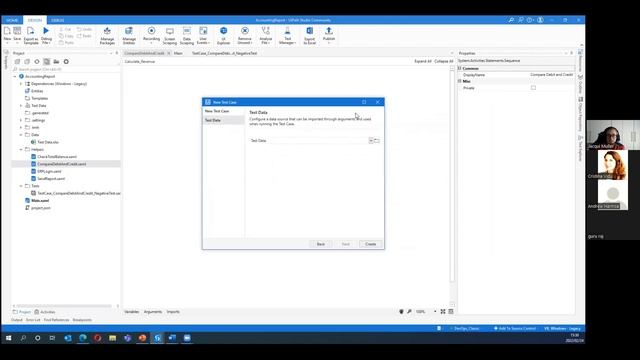Image resolution: width=640 pixels, height=360 pixels.
Task: Collapse the Tests folder node
Action: click(x=21, y=186)
